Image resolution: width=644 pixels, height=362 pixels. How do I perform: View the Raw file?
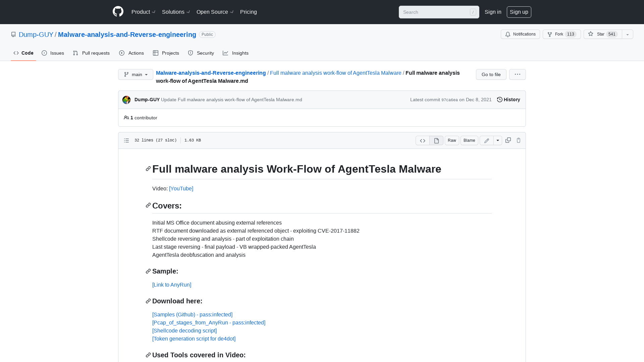[452, 140]
